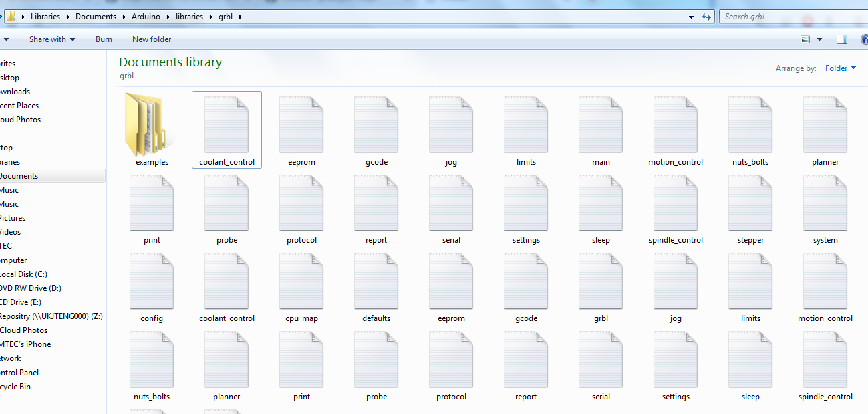Viewport: 868px width, 414px height.
Task: Refresh the grbl folder view
Action: pos(706,17)
